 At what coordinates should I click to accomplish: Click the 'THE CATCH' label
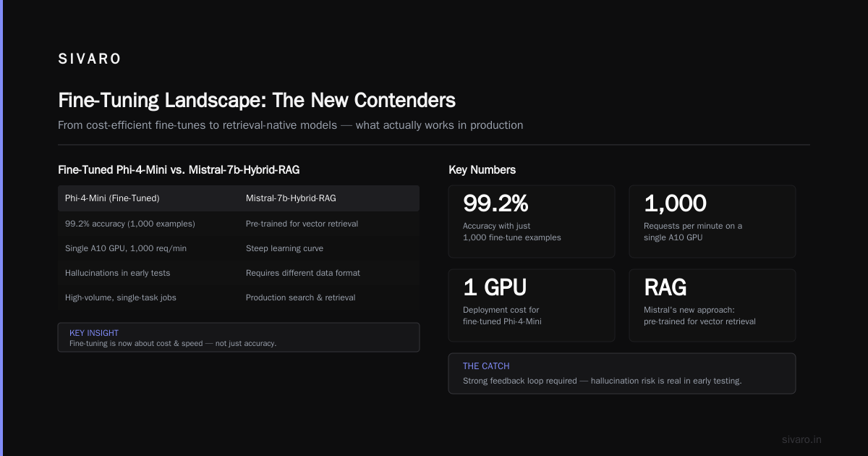[486, 366]
